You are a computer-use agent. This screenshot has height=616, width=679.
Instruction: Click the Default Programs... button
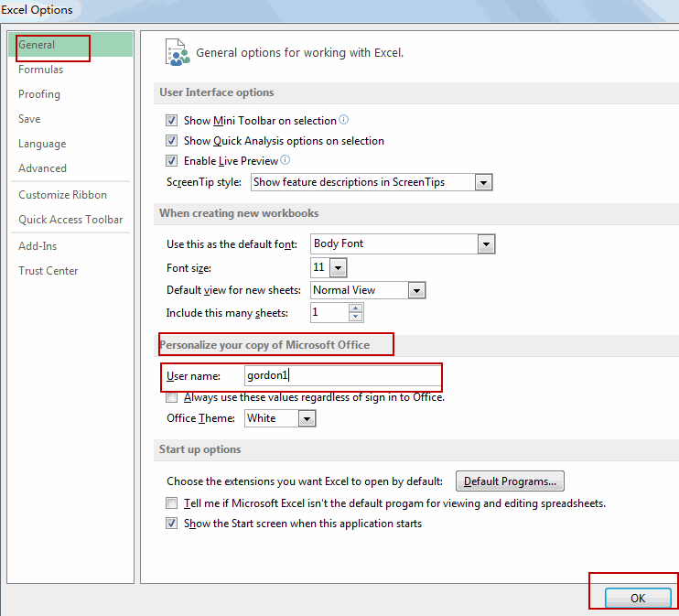click(x=510, y=481)
